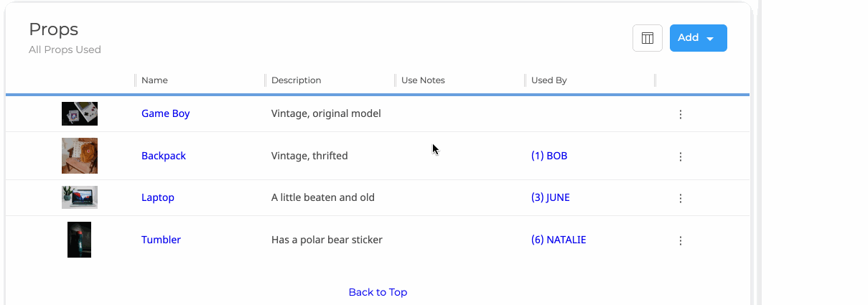This screenshot has width=868, height=305.
Task: Go to character (3) JUNE
Action: [551, 197]
